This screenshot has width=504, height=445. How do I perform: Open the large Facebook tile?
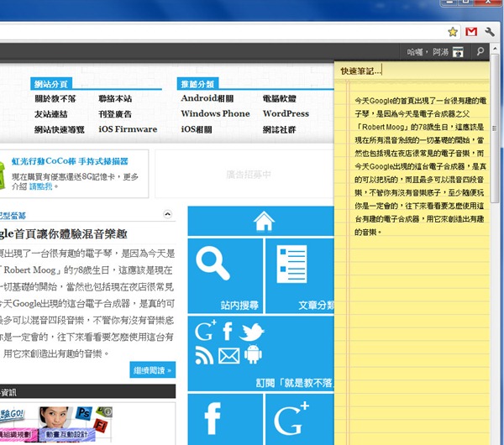coord(224,419)
